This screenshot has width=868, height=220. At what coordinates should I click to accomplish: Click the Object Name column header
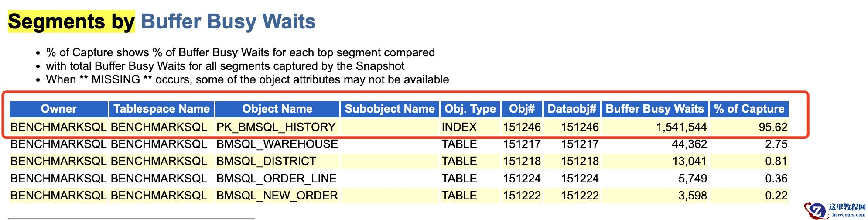click(x=277, y=109)
